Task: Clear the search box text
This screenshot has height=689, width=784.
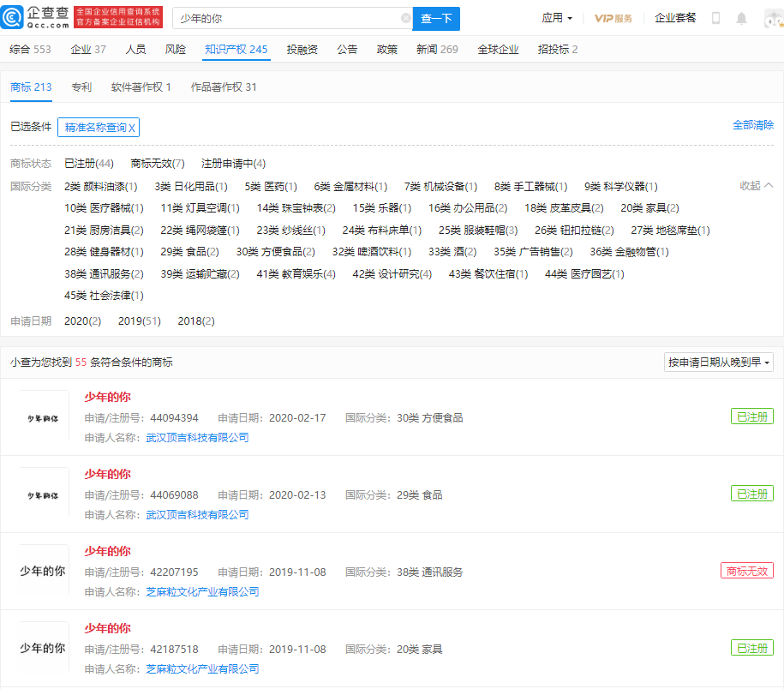Action: (405, 18)
